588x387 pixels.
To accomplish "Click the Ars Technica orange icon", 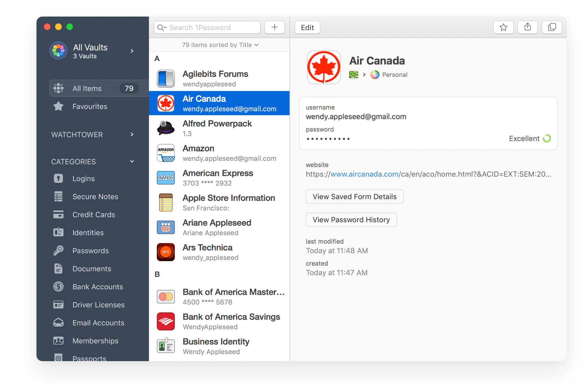I will coord(166,252).
